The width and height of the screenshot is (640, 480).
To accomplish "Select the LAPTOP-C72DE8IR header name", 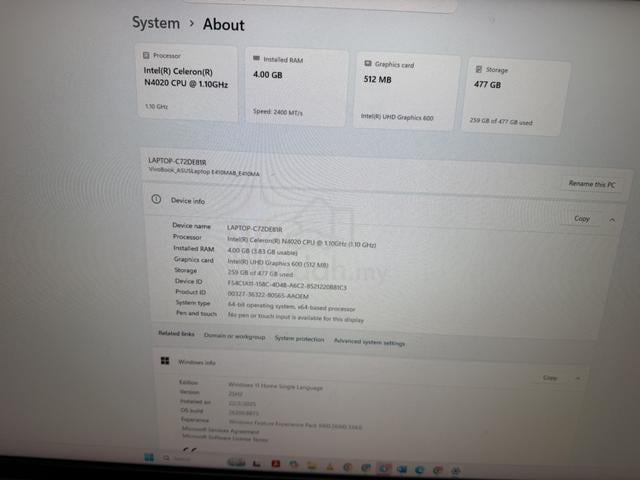I will click(177, 161).
